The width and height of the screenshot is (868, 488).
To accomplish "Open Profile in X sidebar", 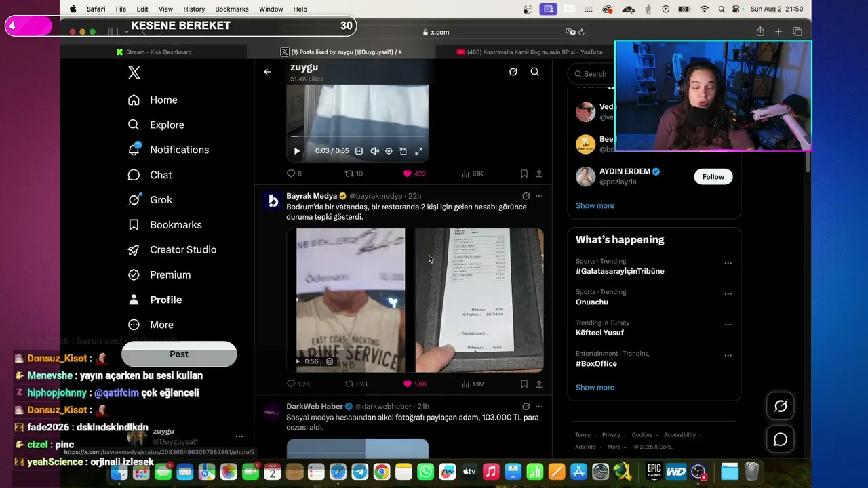I will pyautogui.click(x=155, y=300).
